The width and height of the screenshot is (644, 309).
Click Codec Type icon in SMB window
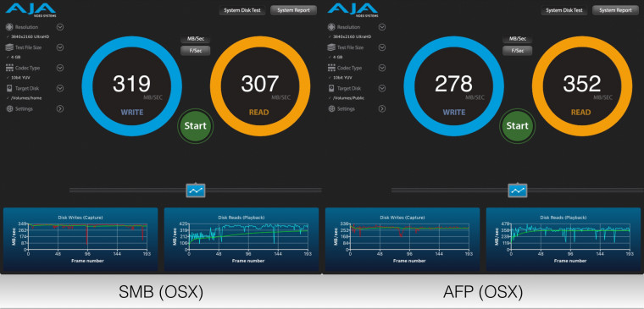tap(9, 68)
